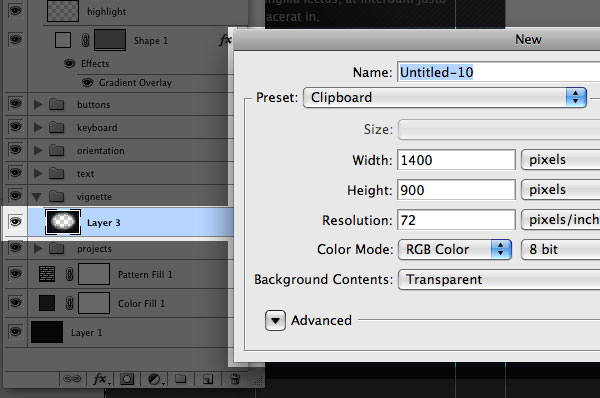Expand the Advanced options disclosure

275,320
